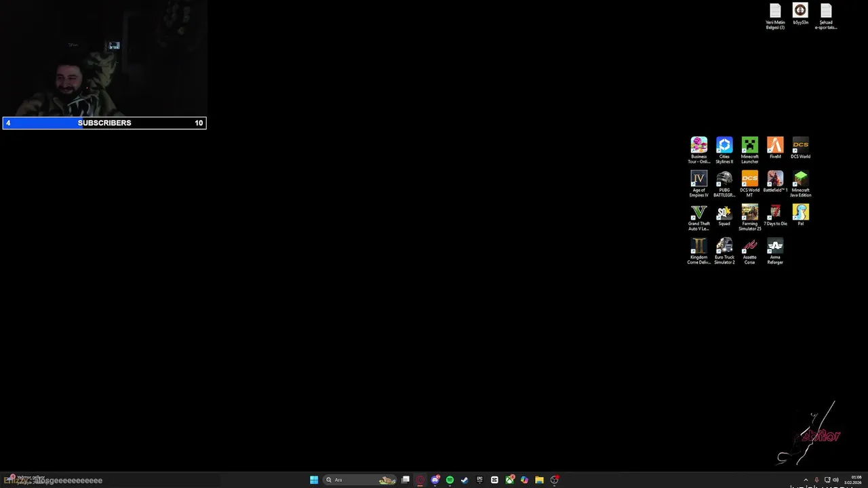Select the b5yy53n image file

800,14
